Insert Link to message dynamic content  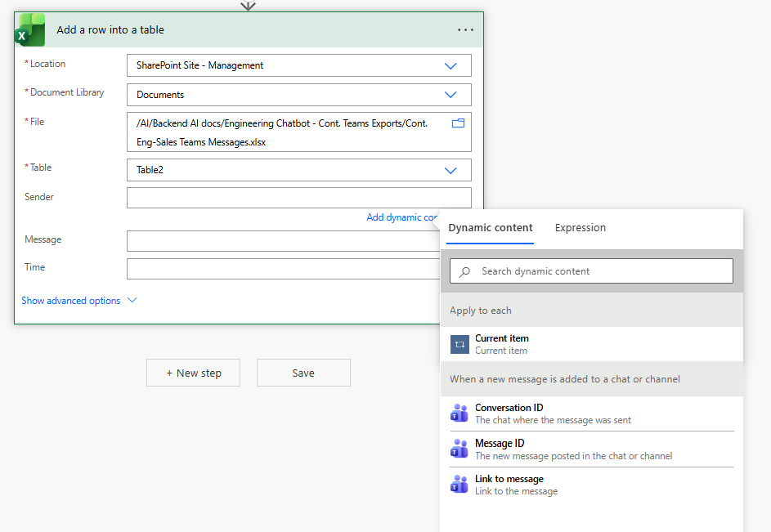[x=591, y=485]
